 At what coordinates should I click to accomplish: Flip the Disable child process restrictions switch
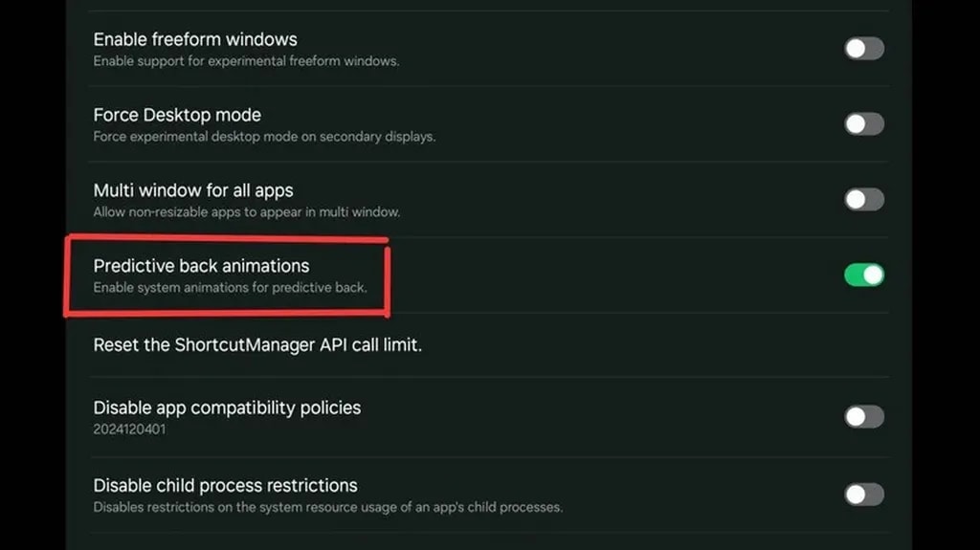(863, 495)
